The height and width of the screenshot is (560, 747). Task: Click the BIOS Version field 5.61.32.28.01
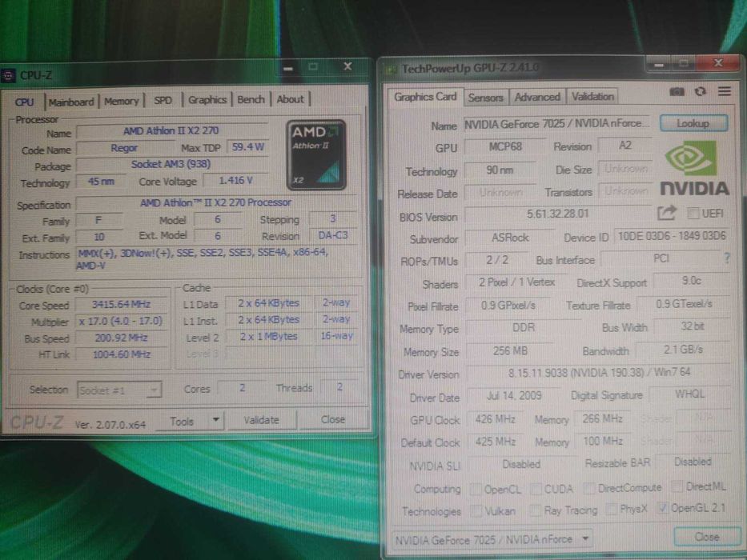tap(557, 214)
